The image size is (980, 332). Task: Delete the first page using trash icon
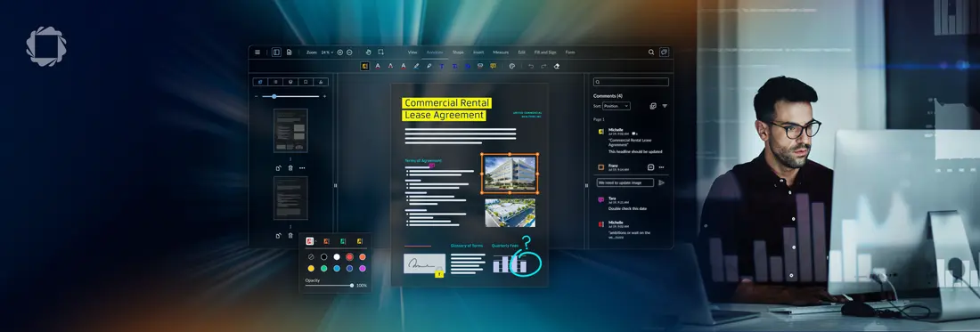click(x=290, y=168)
